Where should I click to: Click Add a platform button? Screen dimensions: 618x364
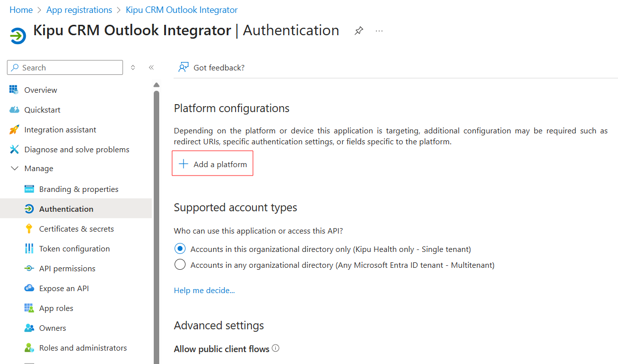point(213,164)
